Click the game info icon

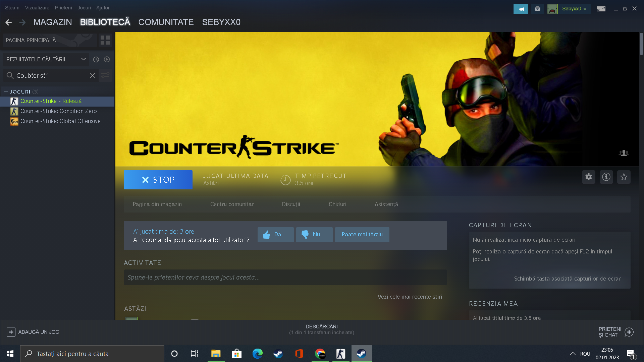click(x=606, y=177)
